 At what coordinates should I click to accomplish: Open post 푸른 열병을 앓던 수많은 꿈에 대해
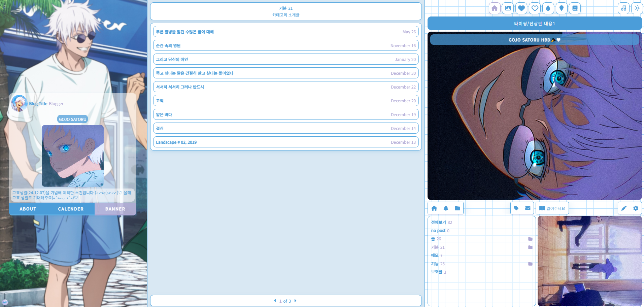point(286,32)
